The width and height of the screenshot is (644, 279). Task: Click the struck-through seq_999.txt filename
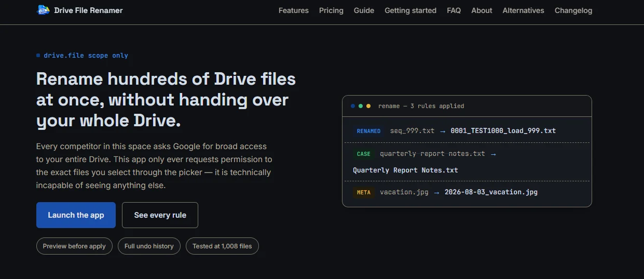tap(412, 131)
